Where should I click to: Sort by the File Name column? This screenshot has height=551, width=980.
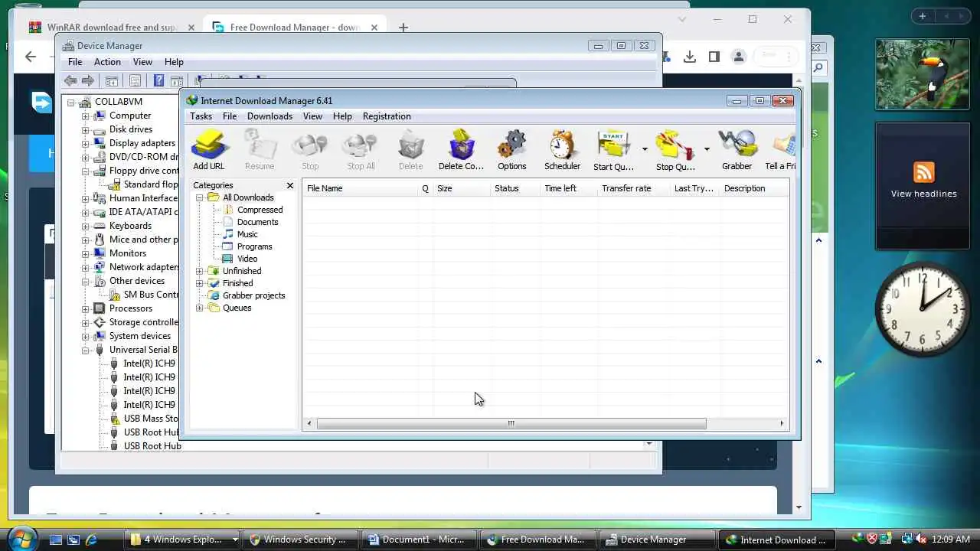(360, 188)
